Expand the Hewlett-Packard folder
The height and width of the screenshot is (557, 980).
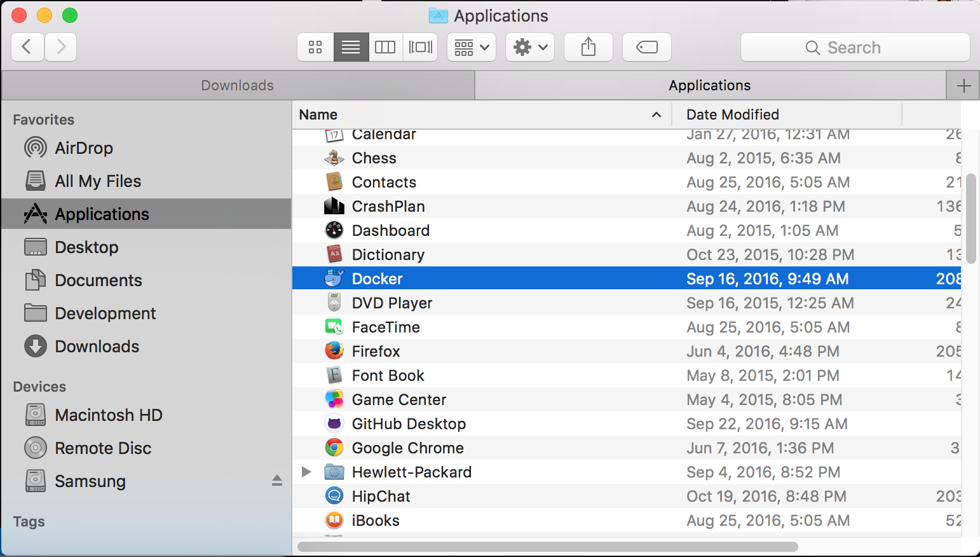(x=306, y=472)
